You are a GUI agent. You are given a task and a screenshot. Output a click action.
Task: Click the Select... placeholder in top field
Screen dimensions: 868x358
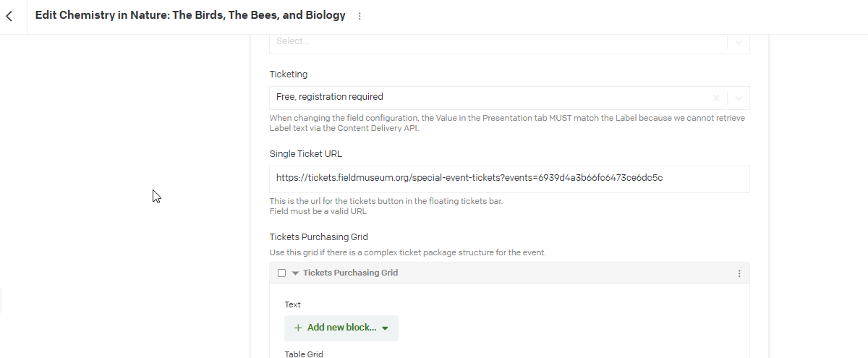point(293,41)
